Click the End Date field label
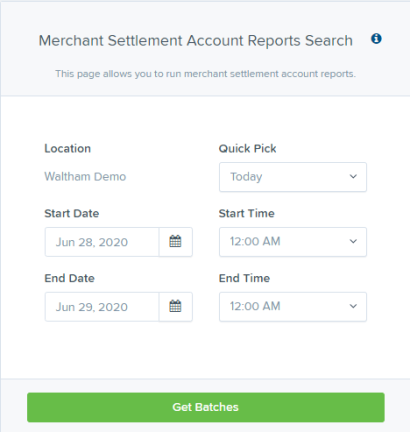The height and width of the screenshot is (432, 410). tap(69, 278)
